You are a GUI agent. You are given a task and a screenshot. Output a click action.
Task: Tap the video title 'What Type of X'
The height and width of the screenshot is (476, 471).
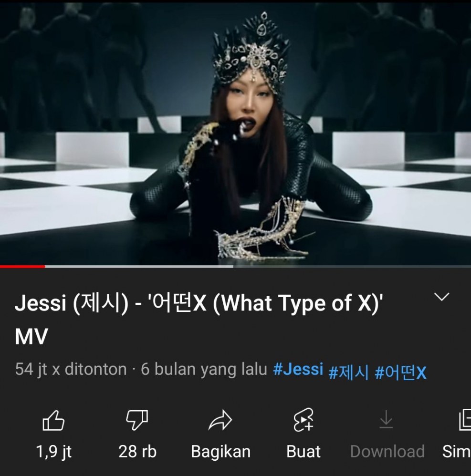coord(199,320)
